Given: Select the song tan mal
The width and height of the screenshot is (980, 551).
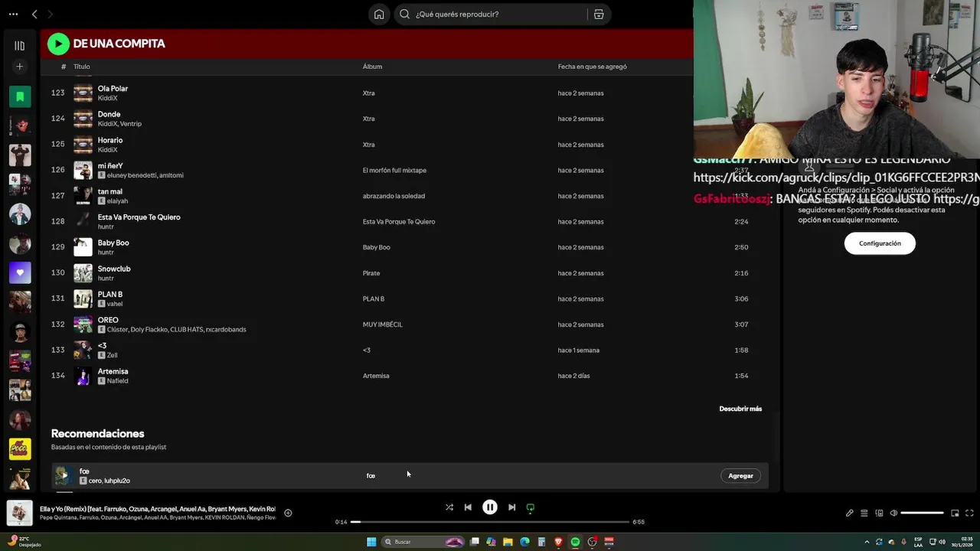Looking at the screenshot, I should click(x=109, y=191).
